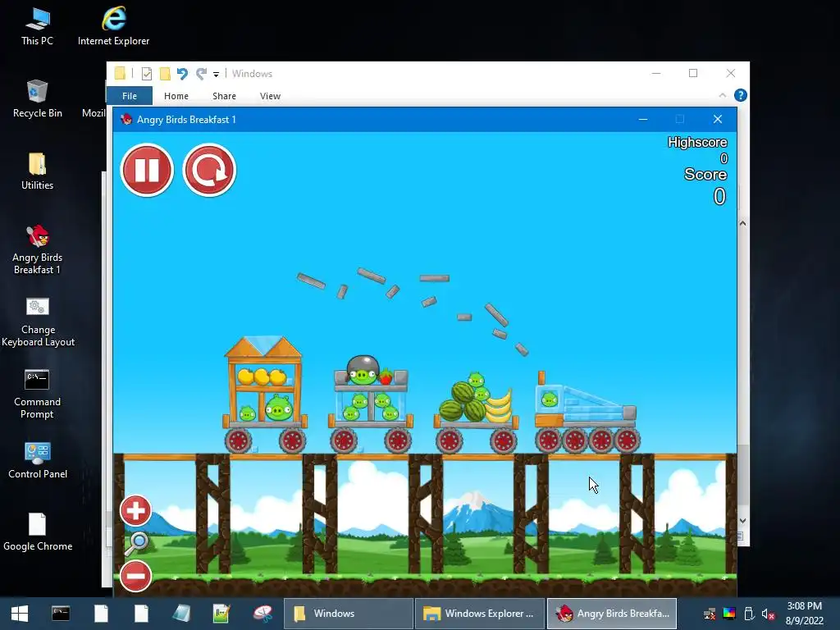Open the clock showing 3:08 PM
Image resolution: width=840 pixels, height=630 pixels.
[x=804, y=614]
